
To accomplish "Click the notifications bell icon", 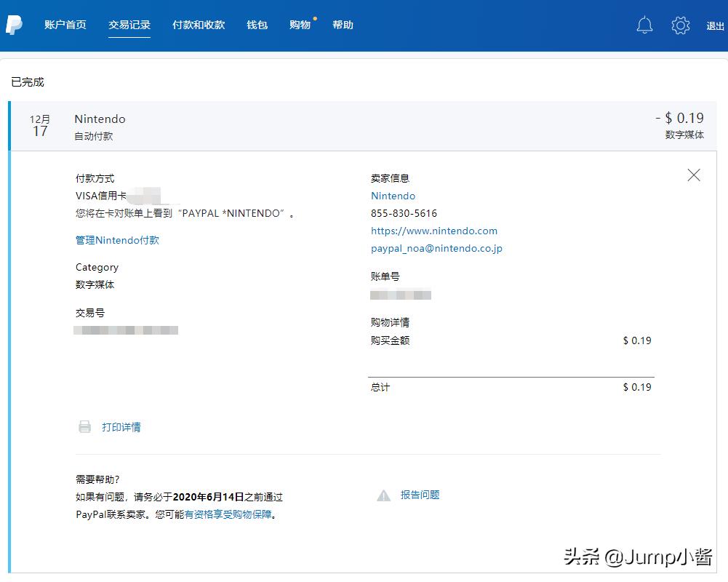I will coord(644,25).
